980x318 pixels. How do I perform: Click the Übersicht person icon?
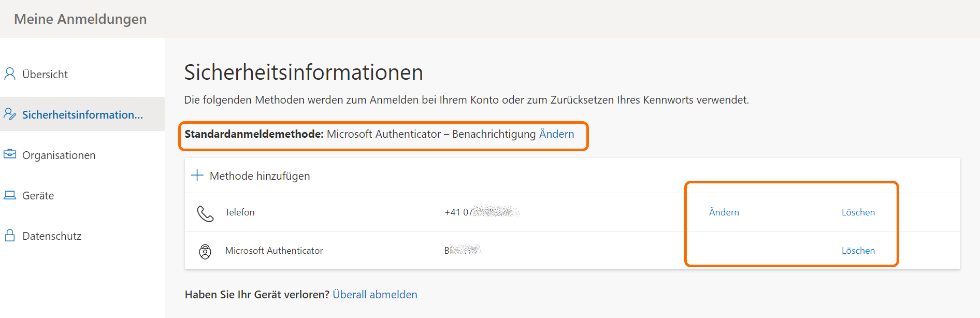point(10,74)
